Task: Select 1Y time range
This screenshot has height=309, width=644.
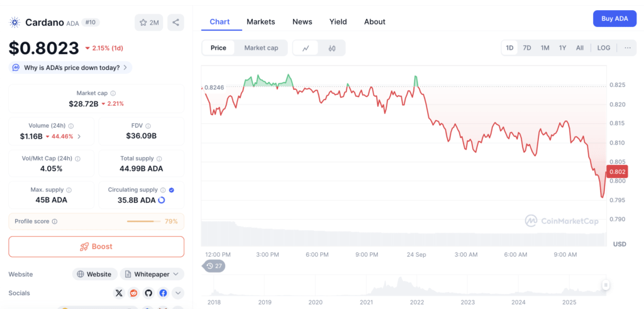Action: [563, 48]
